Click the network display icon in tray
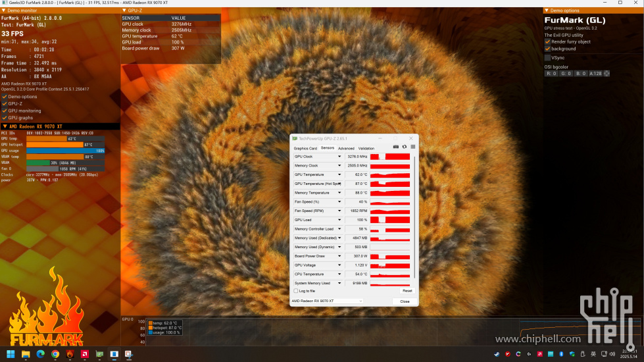The image size is (644, 362). (x=604, y=354)
